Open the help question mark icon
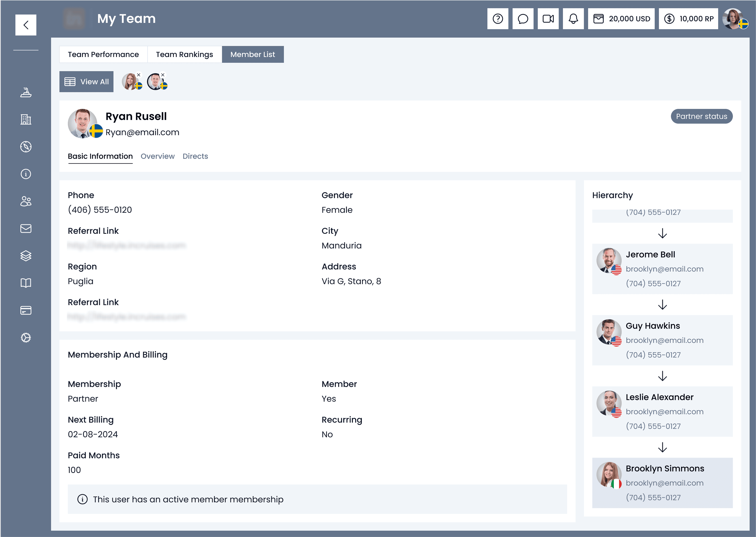The height and width of the screenshot is (537, 756). pos(497,19)
